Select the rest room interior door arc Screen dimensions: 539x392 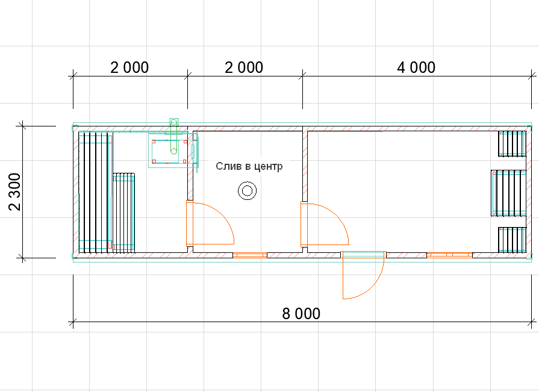coord(325,223)
